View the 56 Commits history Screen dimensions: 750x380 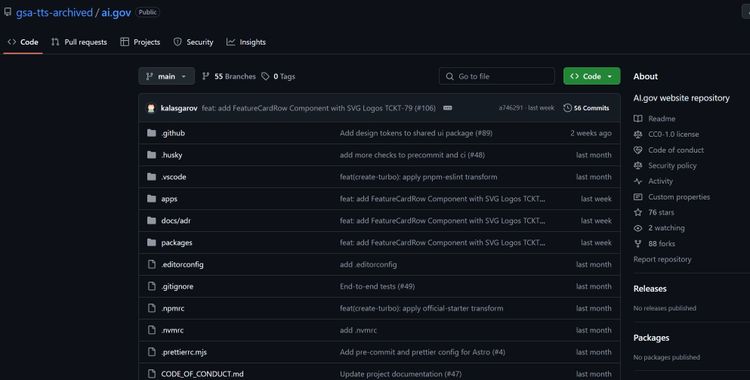pyautogui.click(x=586, y=108)
